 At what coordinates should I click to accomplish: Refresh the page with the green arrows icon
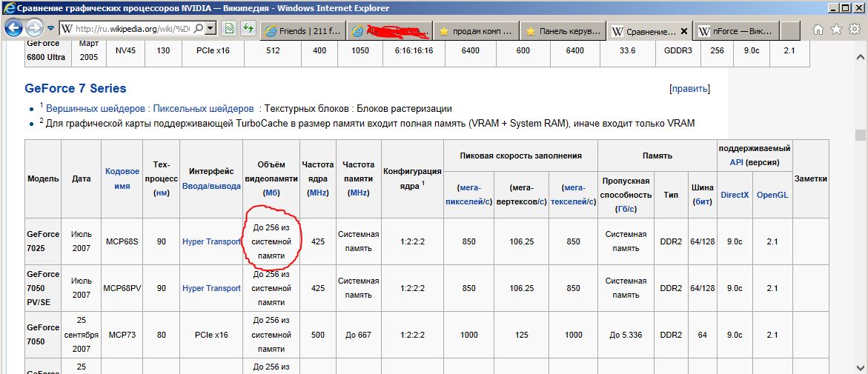point(248,29)
